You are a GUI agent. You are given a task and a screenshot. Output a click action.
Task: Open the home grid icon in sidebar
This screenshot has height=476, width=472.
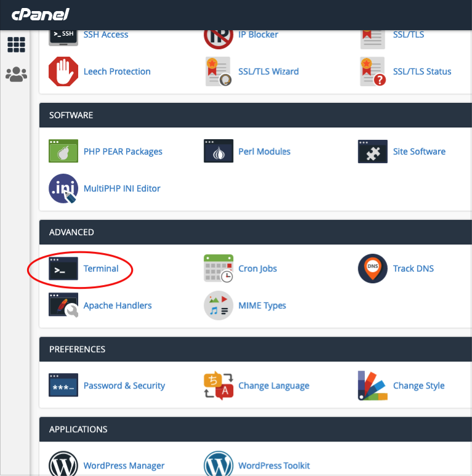[x=16, y=44]
